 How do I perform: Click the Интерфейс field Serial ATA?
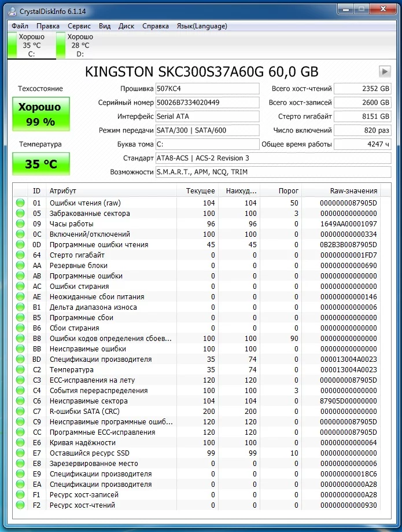click(208, 116)
